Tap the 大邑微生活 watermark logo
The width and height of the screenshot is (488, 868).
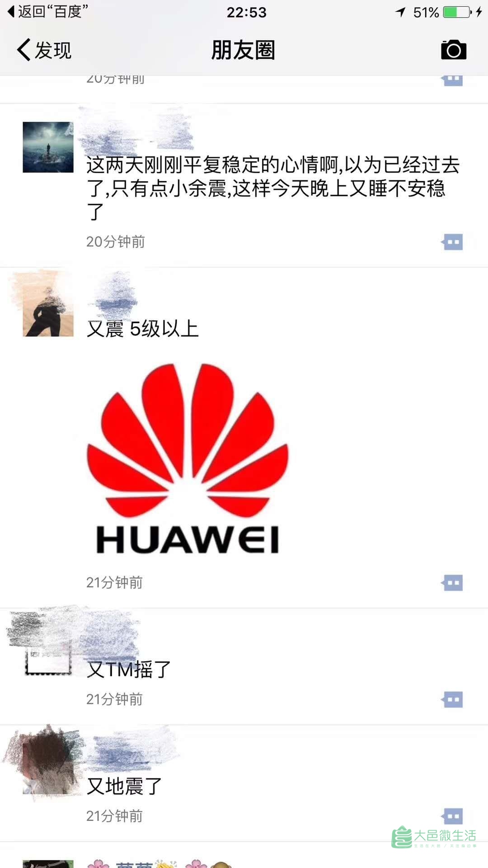click(434, 837)
